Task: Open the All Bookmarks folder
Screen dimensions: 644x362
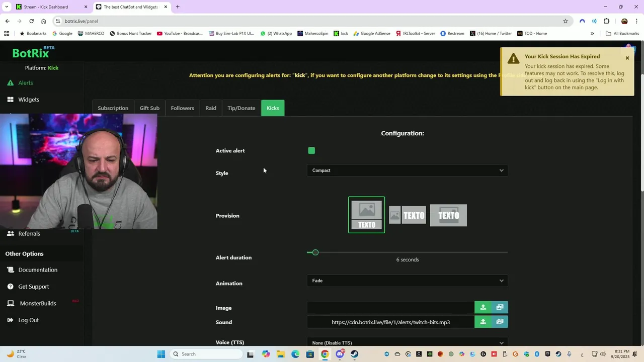Action: tap(622, 34)
